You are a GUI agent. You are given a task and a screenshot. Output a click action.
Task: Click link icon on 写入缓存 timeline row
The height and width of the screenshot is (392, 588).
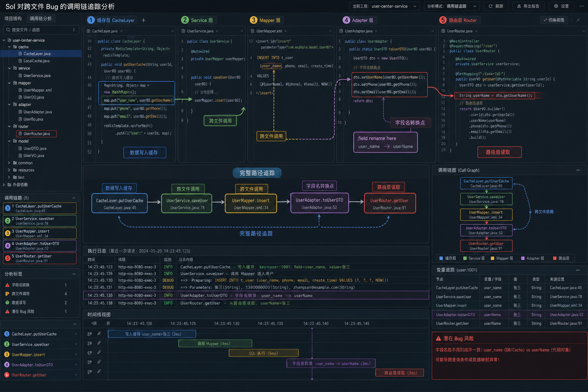click(x=99, y=333)
